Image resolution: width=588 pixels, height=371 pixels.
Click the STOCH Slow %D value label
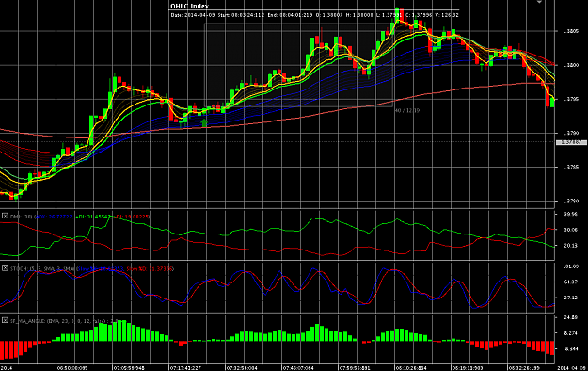point(150,269)
